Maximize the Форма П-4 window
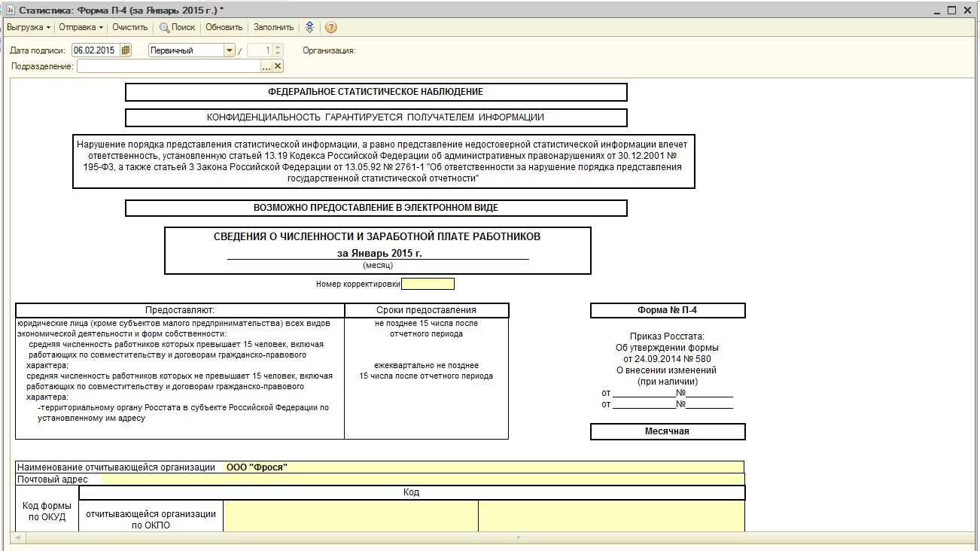This screenshot has width=980, height=551. 951,11
